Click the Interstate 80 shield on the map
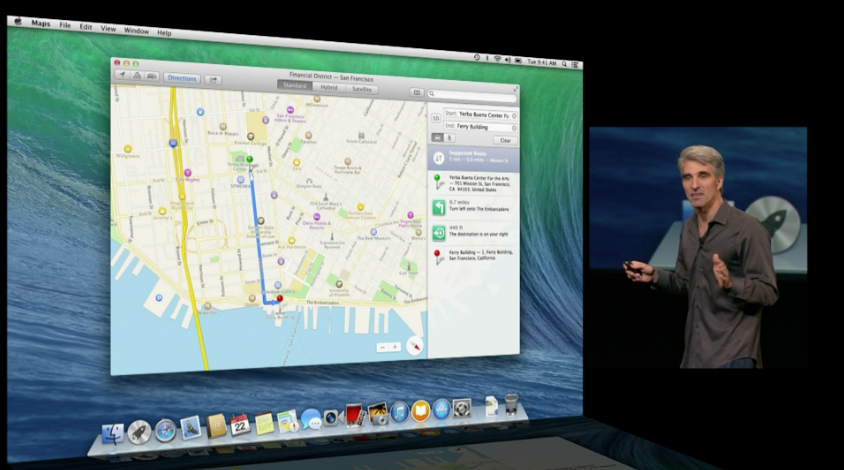Viewport: 844px width, 470px height. click(x=173, y=143)
